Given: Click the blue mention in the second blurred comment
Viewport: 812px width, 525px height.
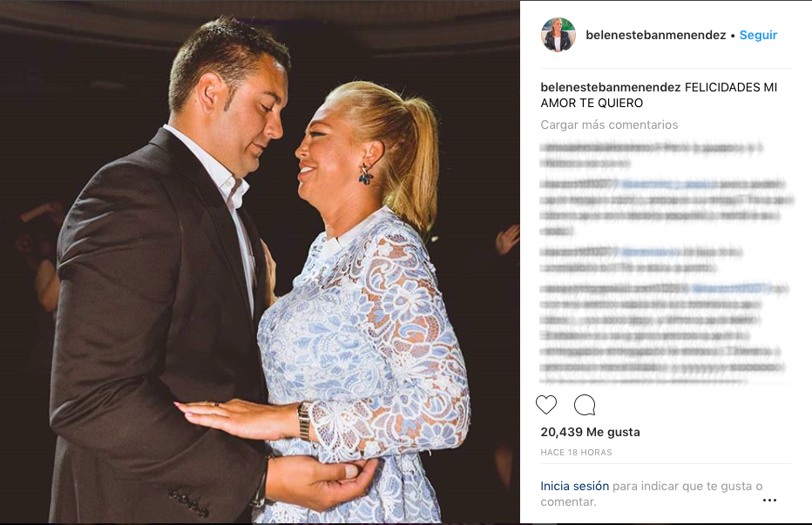Looking at the screenshot, I should tap(669, 185).
